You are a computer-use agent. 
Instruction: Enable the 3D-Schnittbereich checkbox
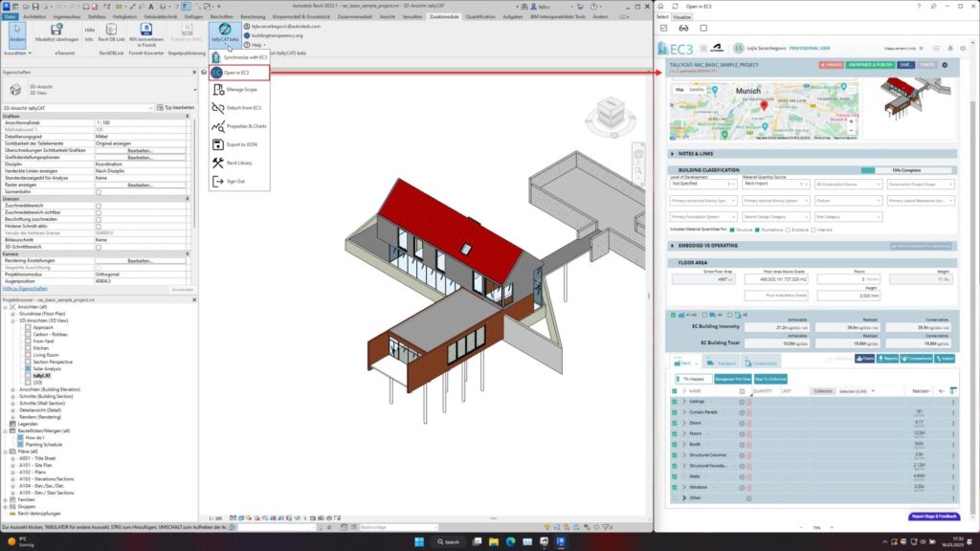point(99,247)
